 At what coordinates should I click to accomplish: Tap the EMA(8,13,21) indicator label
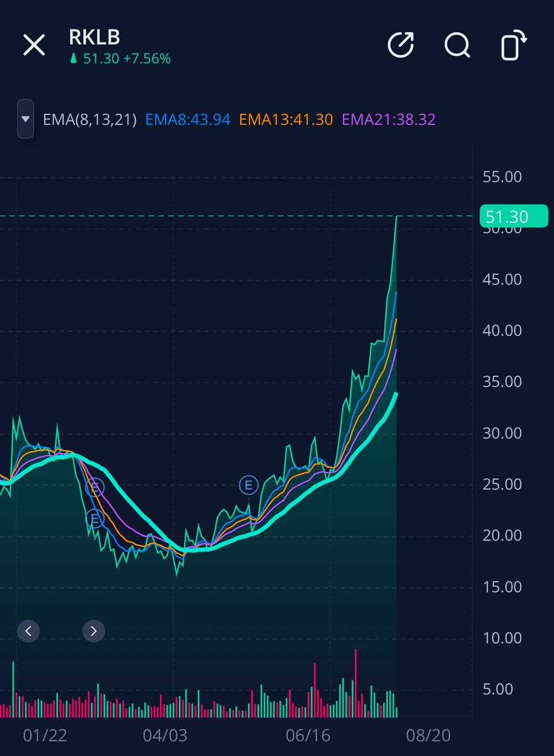[x=89, y=120]
